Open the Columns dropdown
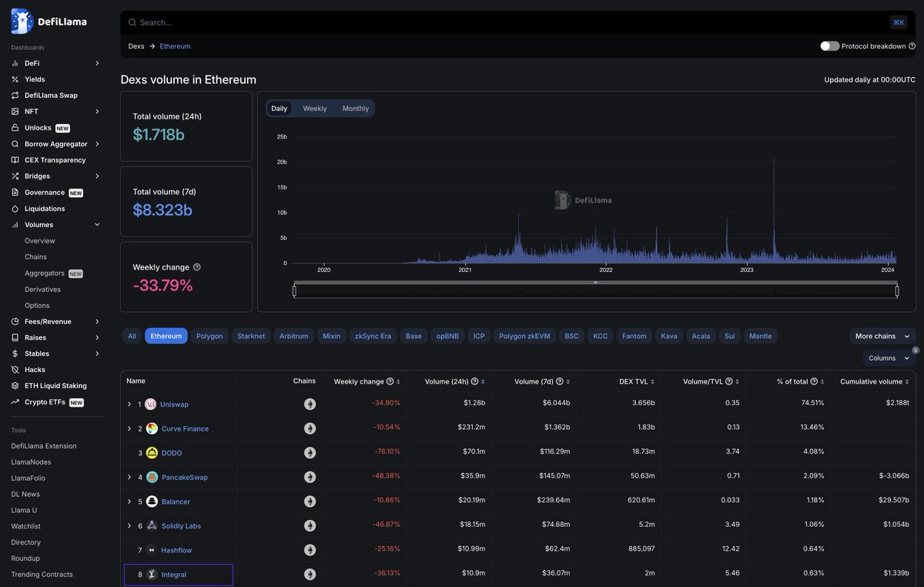The height and width of the screenshot is (587, 924). tap(889, 358)
